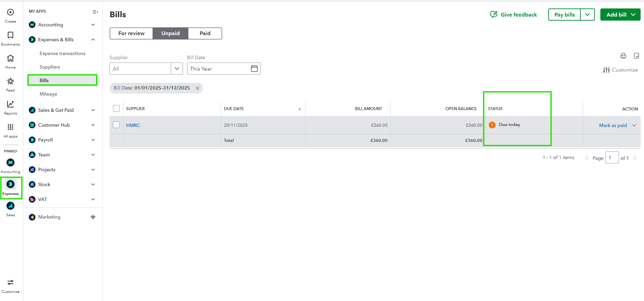
Task: Open the Customize columns button
Action: (x=620, y=70)
